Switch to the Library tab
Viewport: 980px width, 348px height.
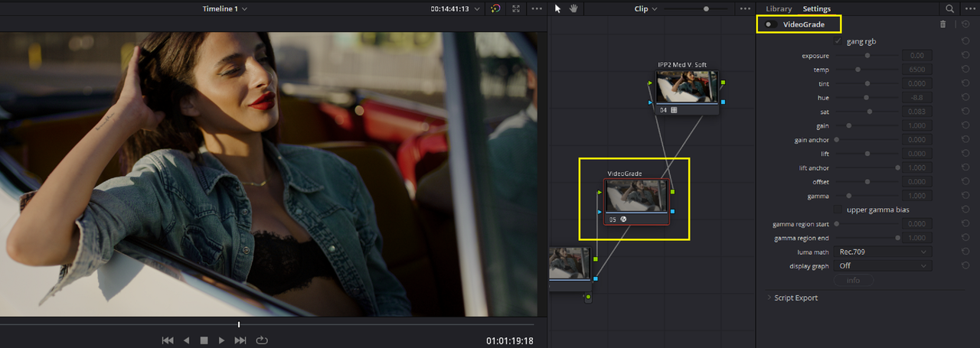coord(779,8)
